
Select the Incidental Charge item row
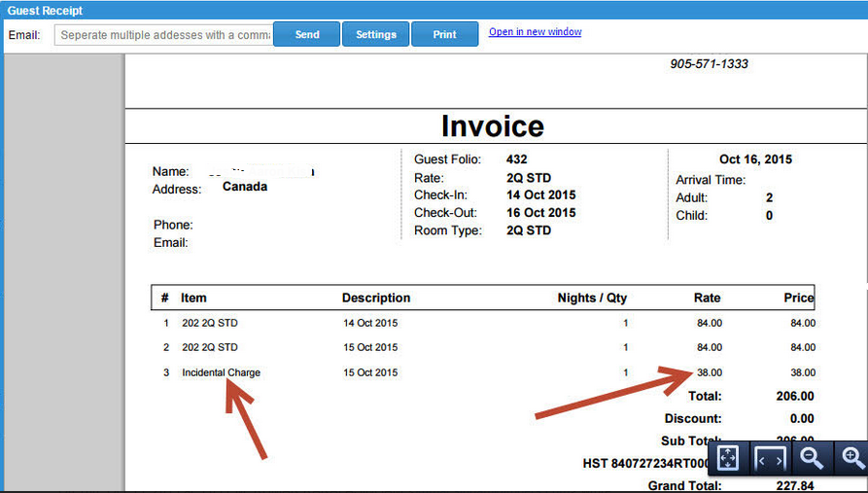[221, 372]
